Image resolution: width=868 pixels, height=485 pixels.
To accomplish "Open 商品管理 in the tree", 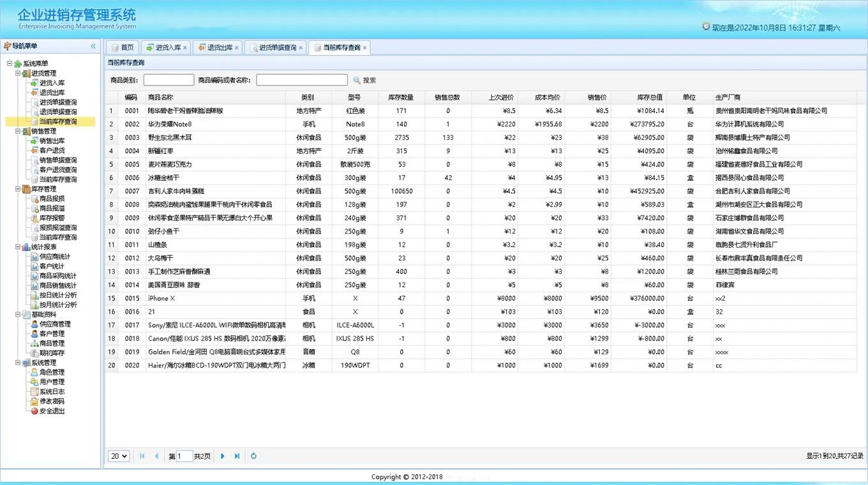I will click(52, 343).
